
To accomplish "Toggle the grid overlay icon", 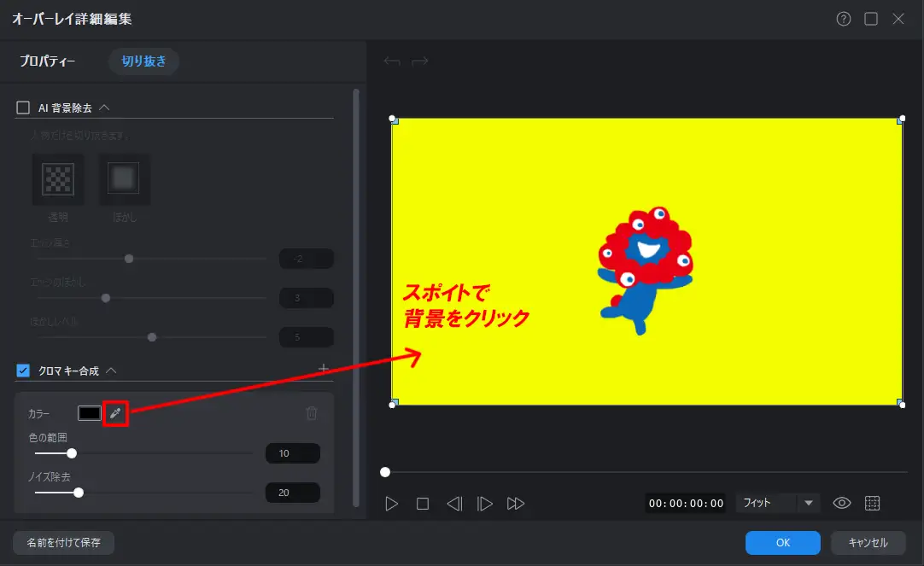I will tap(872, 503).
